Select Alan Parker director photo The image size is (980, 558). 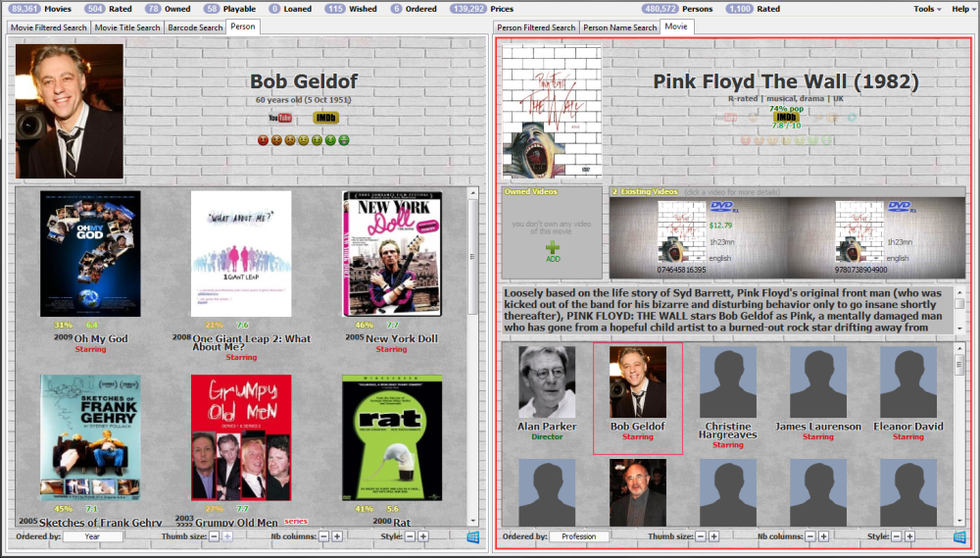click(x=547, y=382)
